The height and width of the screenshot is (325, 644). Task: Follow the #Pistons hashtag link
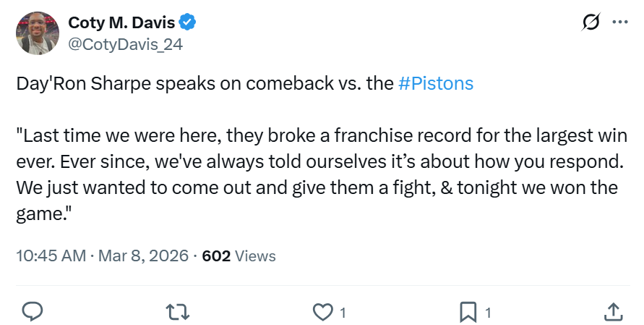pos(436,83)
